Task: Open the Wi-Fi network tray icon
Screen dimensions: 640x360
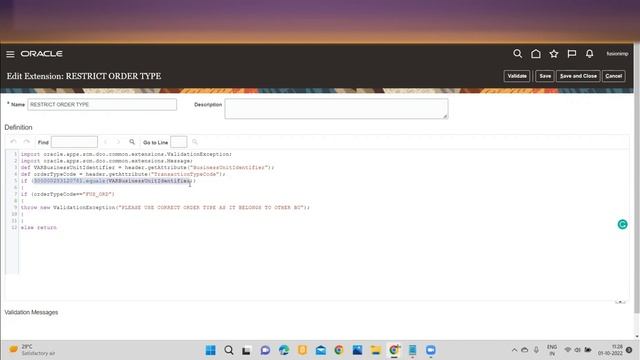Action: [x=567, y=350]
